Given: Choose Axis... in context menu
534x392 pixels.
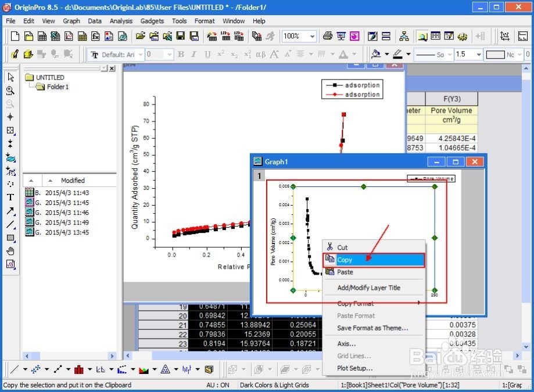Looking at the screenshot, I should click(x=374, y=344).
